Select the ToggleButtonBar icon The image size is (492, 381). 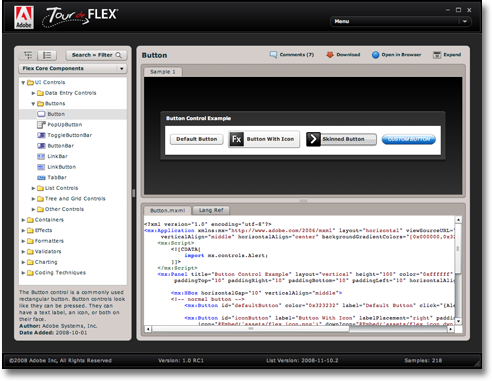click(x=41, y=135)
